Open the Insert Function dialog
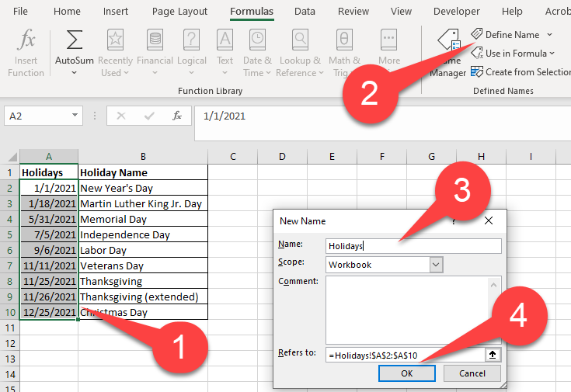The height and width of the screenshot is (392, 571). pos(26,53)
